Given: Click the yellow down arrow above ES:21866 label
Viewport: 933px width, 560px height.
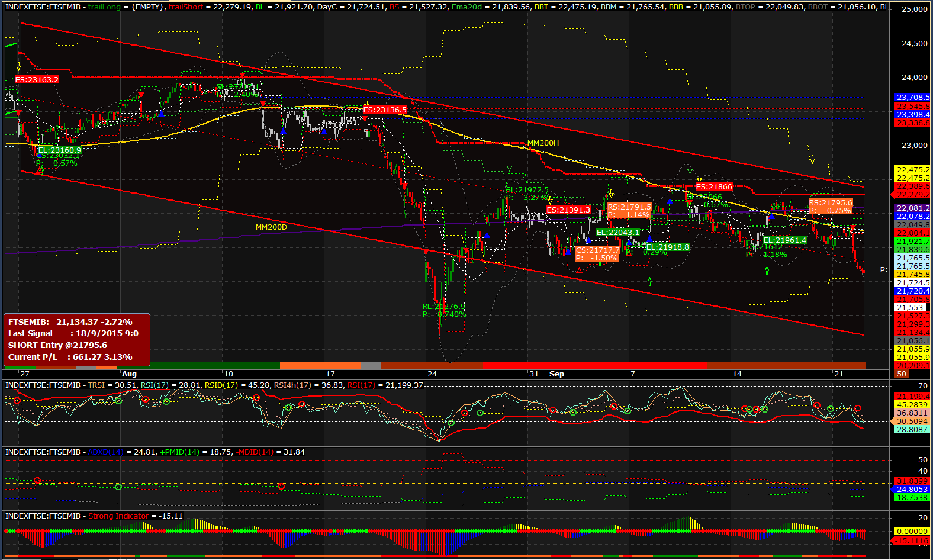Looking at the screenshot, I should 699,178.
